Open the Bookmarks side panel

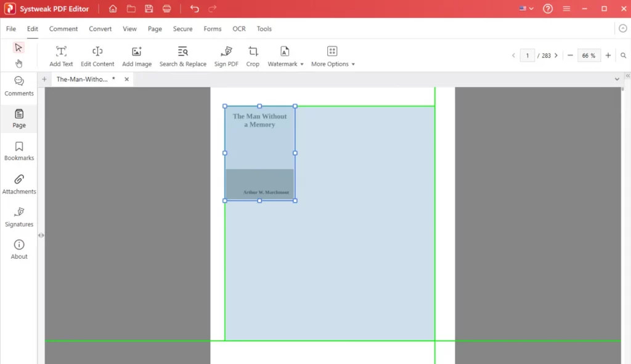coord(19,151)
